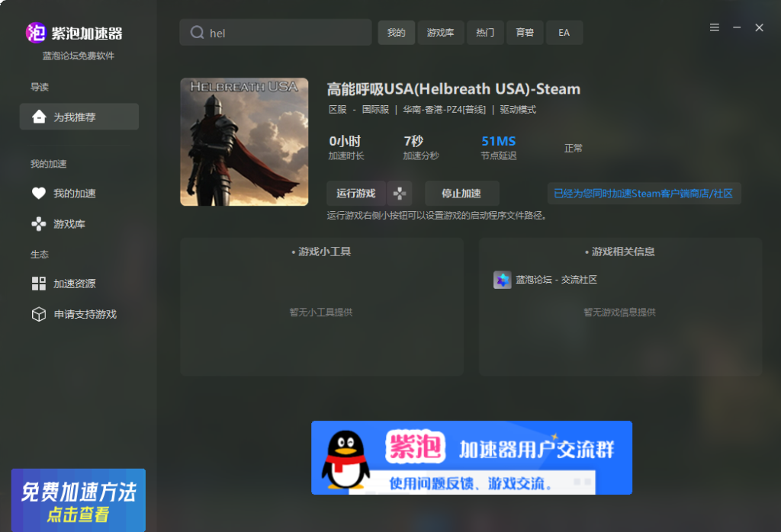Click the 蓝泡论坛免费软件 subtitle

pyautogui.click(x=79, y=56)
